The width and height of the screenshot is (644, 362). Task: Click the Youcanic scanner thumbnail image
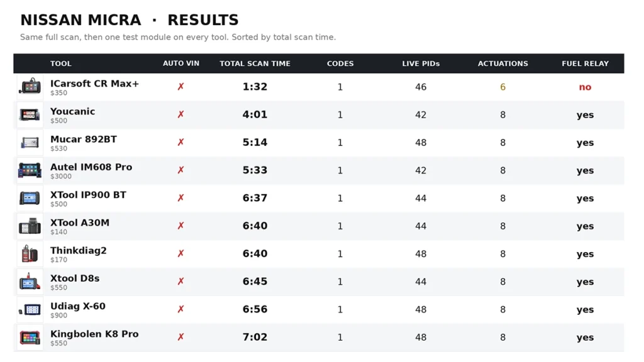[x=30, y=114]
